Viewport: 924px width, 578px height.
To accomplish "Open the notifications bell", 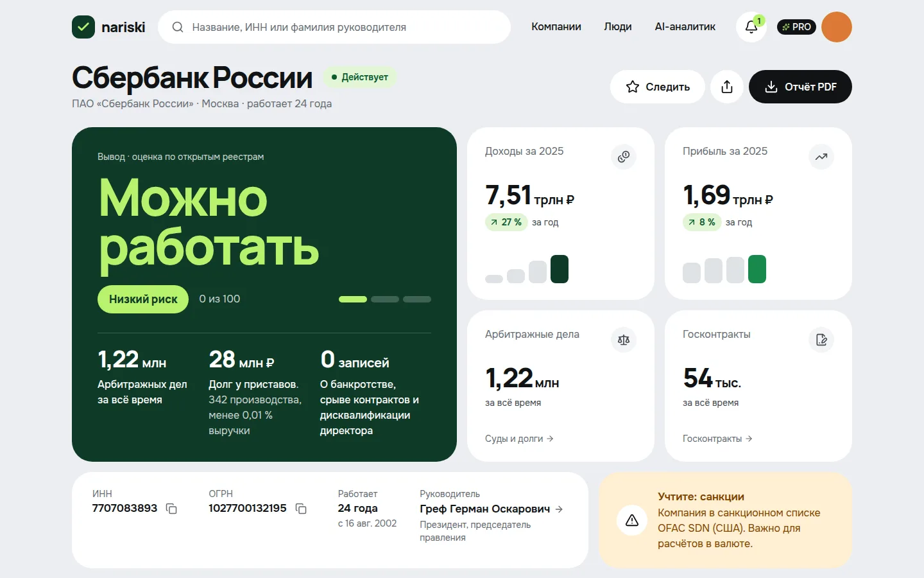I will tap(751, 27).
